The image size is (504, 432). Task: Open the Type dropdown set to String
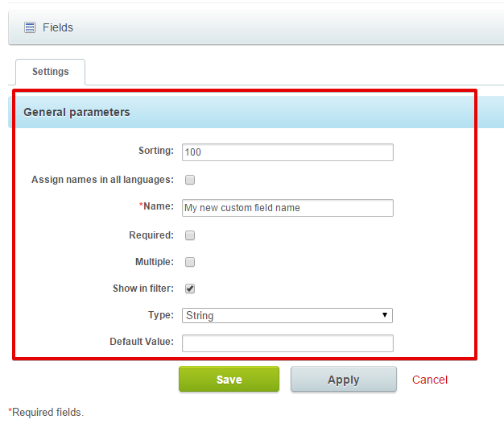coord(287,316)
